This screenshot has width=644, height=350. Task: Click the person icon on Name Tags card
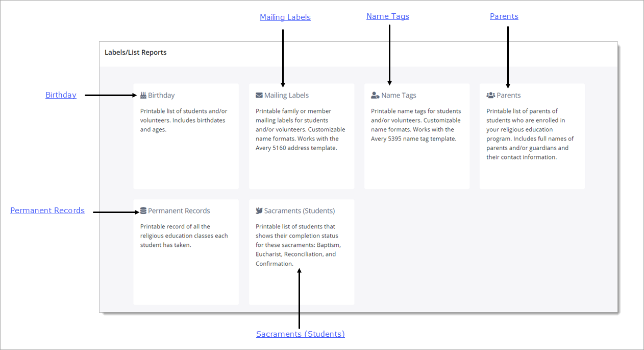pos(374,95)
